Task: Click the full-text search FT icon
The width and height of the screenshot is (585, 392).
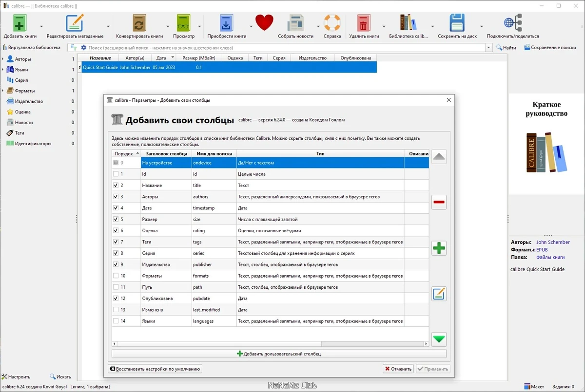Action: pos(74,48)
